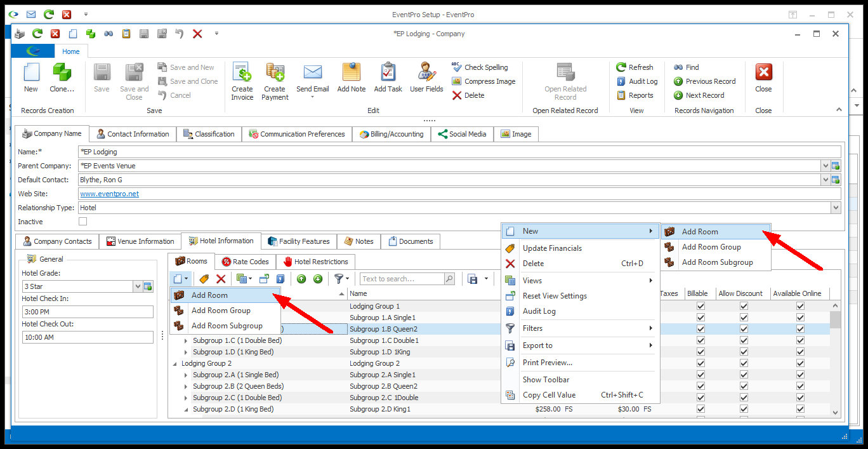Viewport: 868px width, 449px height.
Task: Toggle Billable checkbox for Subgroup 2.A Single1 row
Action: click(x=700, y=375)
